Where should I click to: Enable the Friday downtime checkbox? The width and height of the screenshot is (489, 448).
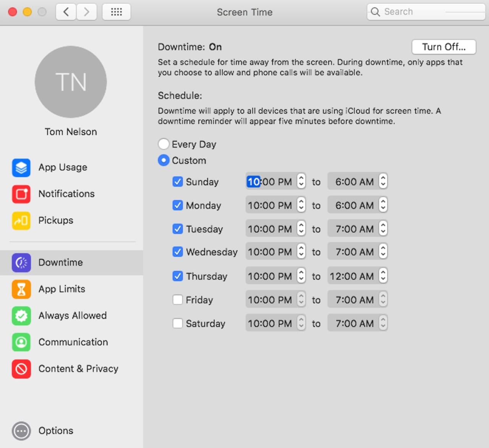178,300
